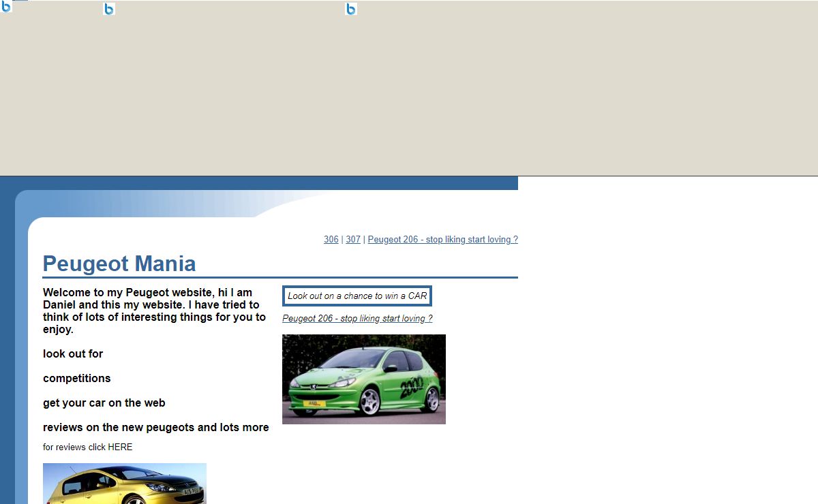Click the 'reviews on the new peugeots' line
This screenshot has width=818, height=504.
click(156, 428)
